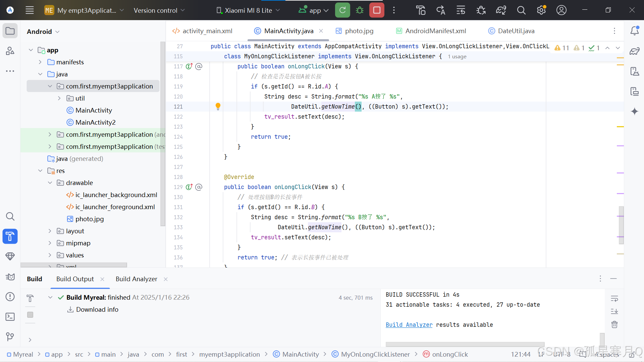Open the Git version control tool icon
Image resolution: width=644 pixels, height=362 pixels.
[x=10, y=336]
